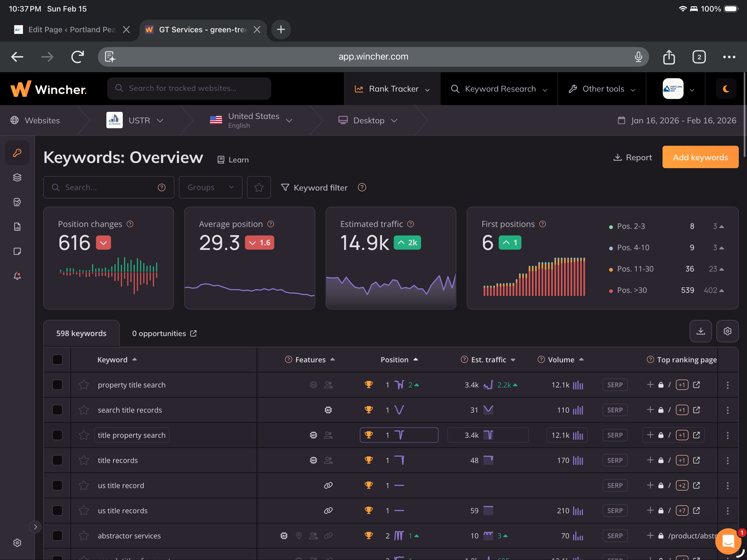Select the groups (layers) icon in left sidebar

[17, 177]
